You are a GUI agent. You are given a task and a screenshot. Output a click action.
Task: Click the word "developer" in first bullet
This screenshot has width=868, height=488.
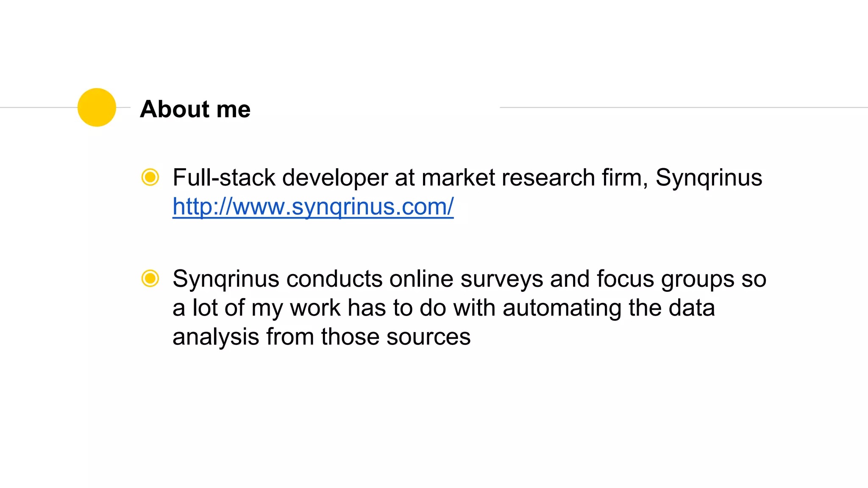(x=335, y=177)
